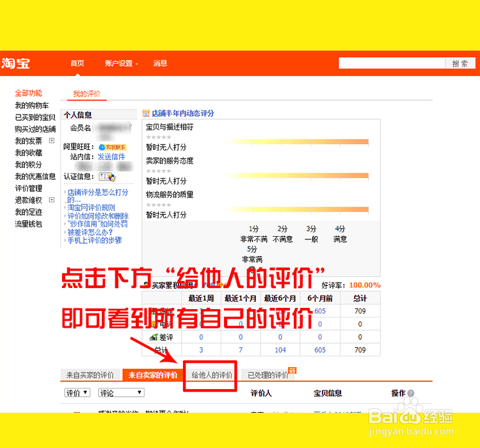Open 流量钱包 in the sidebar
The height and width of the screenshot is (448, 480).
point(28,224)
